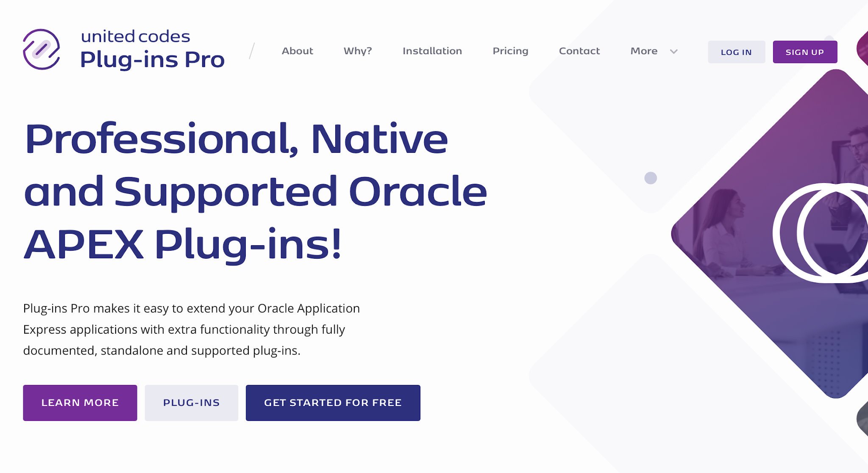
Task: Click the united codes Plug-ins Pro logo icon
Action: (x=42, y=49)
